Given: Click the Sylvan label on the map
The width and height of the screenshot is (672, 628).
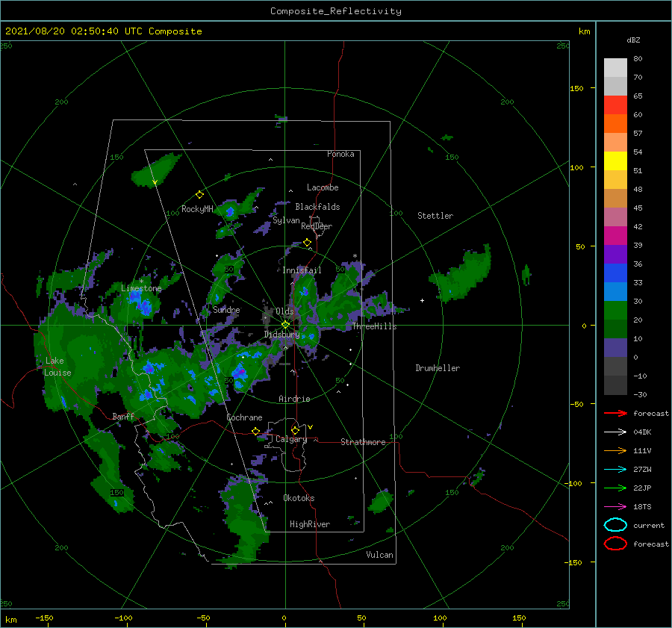Looking at the screenshot, I should (286, 220).
